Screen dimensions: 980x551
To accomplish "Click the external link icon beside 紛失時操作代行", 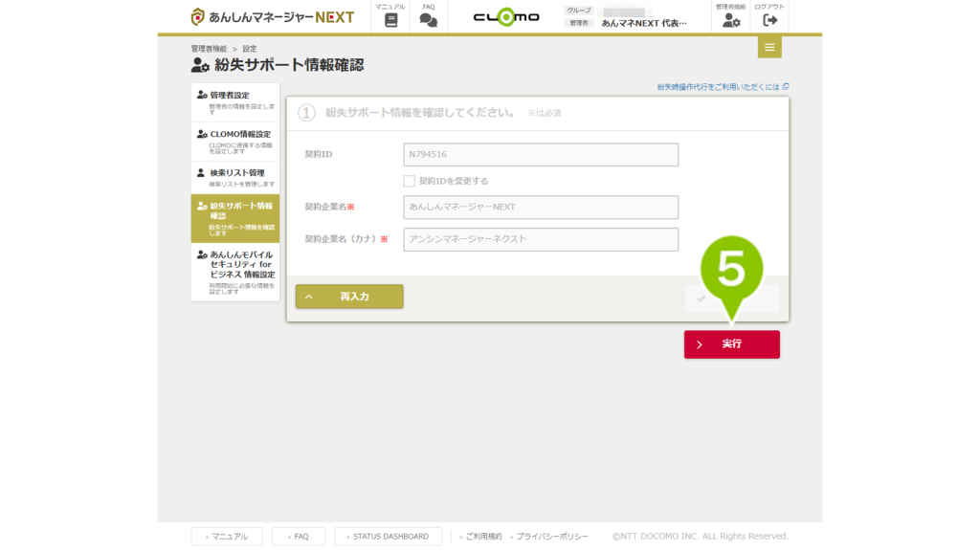I will tap(786, 86).
